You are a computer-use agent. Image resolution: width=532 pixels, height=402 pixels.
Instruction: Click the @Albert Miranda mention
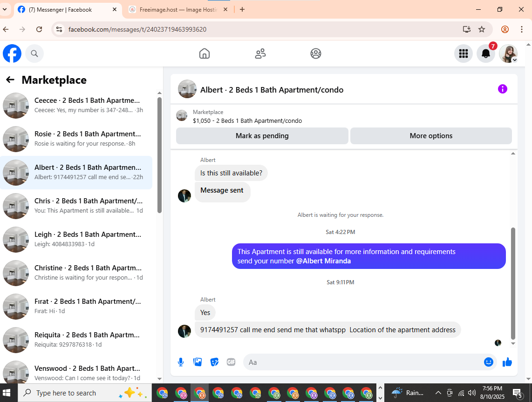click(x=323, y=261)
